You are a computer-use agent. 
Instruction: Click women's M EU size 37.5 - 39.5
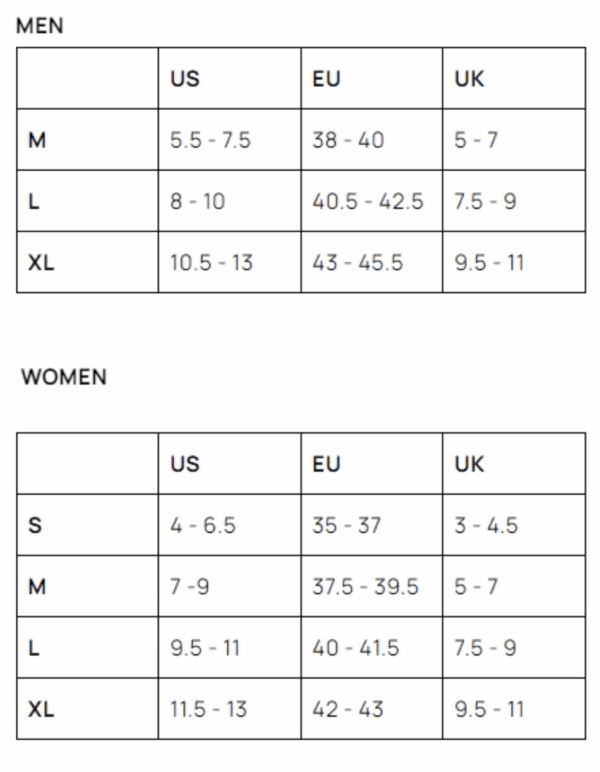365,587
